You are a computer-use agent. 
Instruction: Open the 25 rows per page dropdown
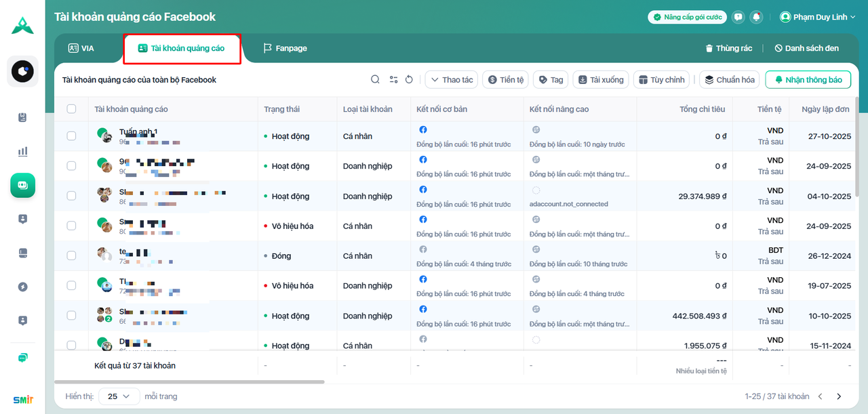pos(119,396)
